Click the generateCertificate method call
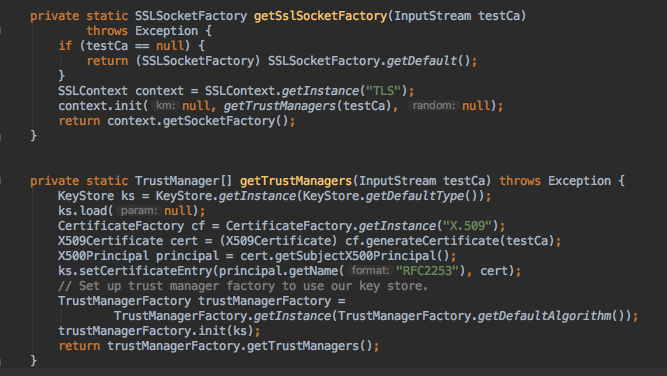Image resolution: width=667 pixels, height=376 pixels. [433, 241]
